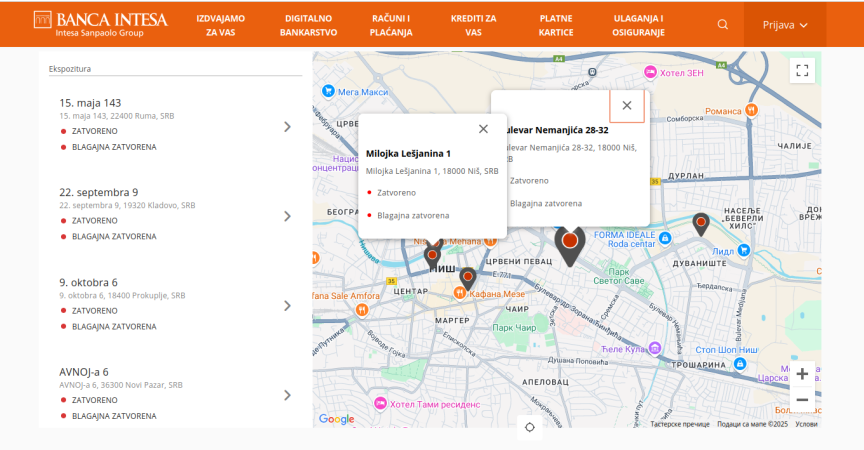Click the Sale Amfora restaurant icon

(361, 310)
